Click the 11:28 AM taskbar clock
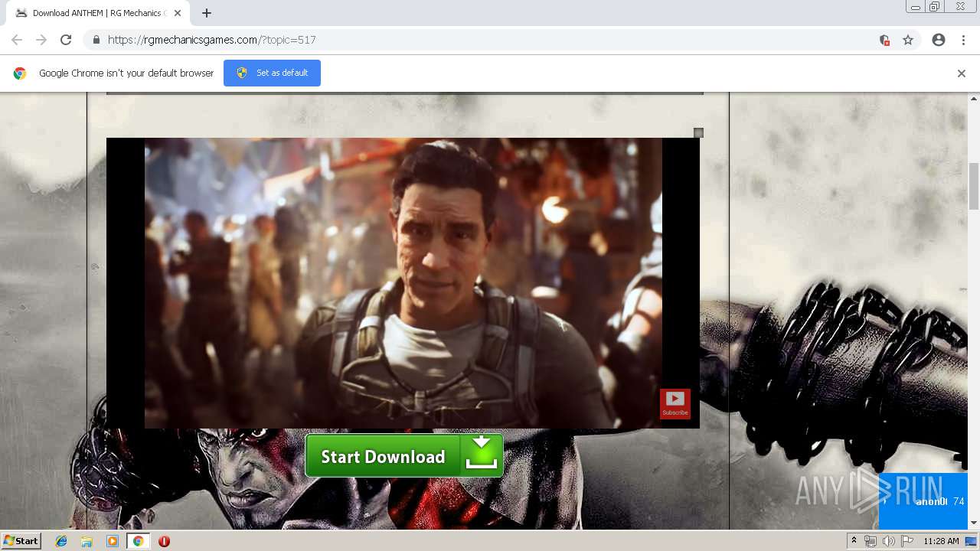The height and width of the screenshot is (551, 980). (941, 541)
